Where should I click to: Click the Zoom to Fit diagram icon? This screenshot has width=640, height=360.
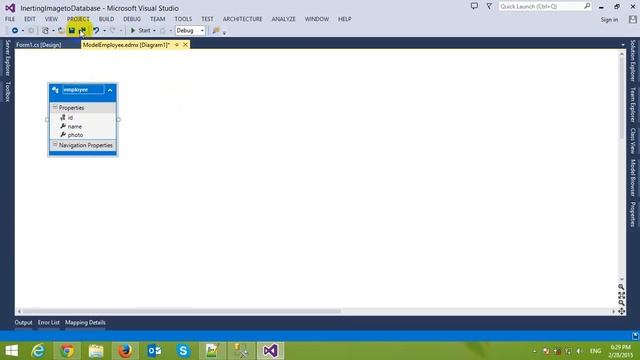point(621,295)
